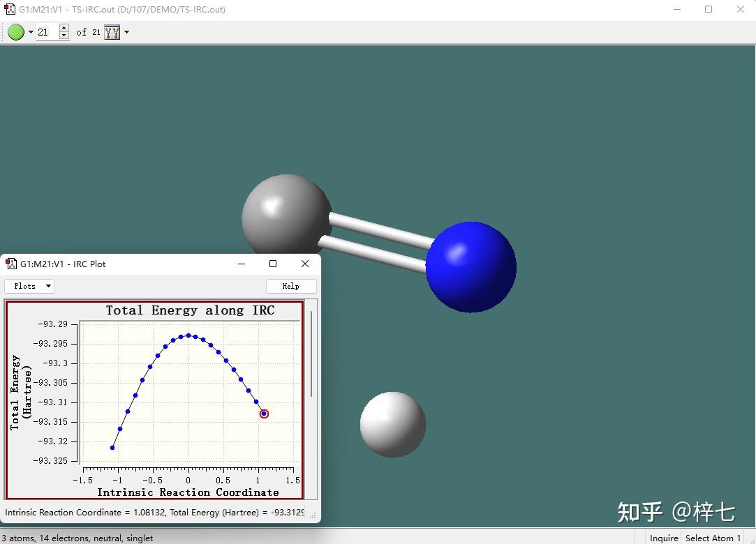756x544 pixels.
Task: Click the 'Total Energy along IRC' plot title
Action: click(190, 310)
